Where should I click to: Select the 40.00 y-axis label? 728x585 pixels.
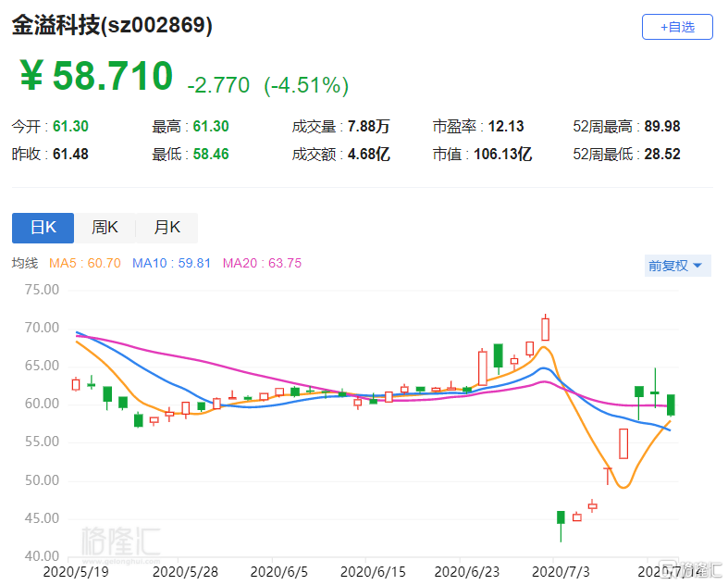(42, 556)
